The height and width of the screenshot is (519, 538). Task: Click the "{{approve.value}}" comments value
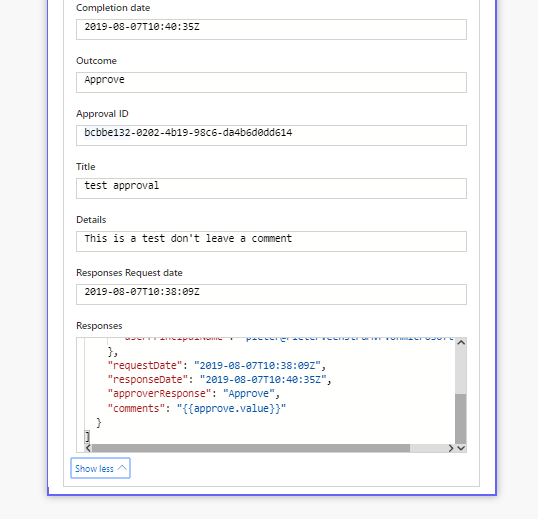coord(231,409)
